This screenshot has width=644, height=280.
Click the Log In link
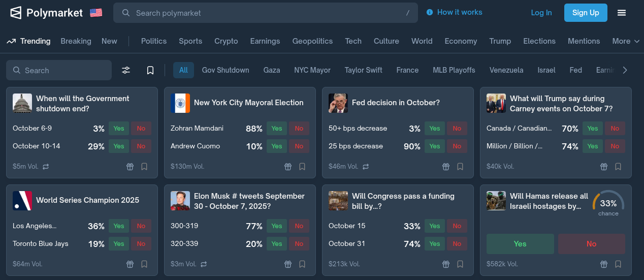541,13
